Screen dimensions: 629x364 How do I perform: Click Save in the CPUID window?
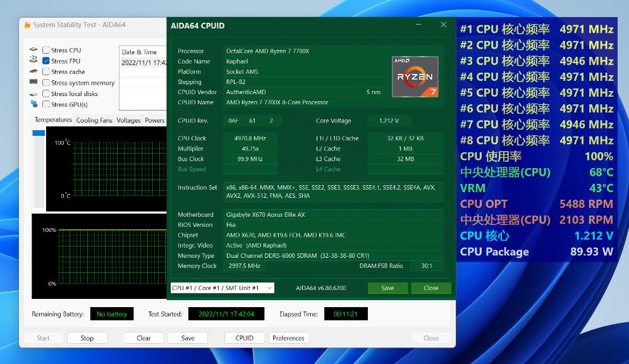point(388,288)
